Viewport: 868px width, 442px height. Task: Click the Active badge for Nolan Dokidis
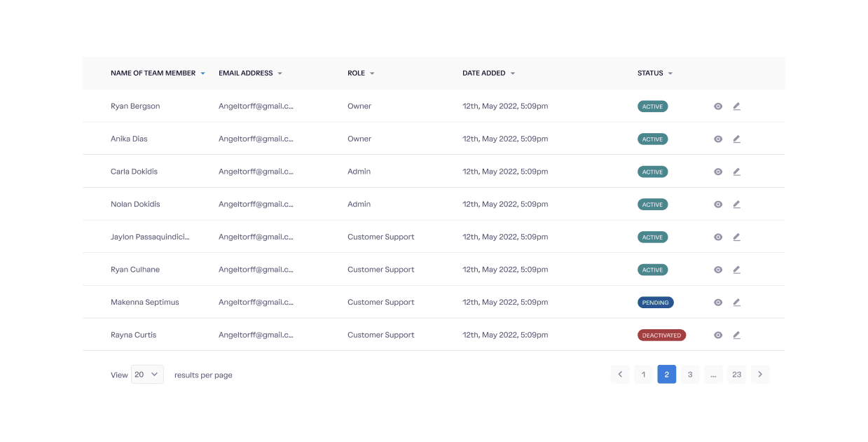tap(653, 205)
